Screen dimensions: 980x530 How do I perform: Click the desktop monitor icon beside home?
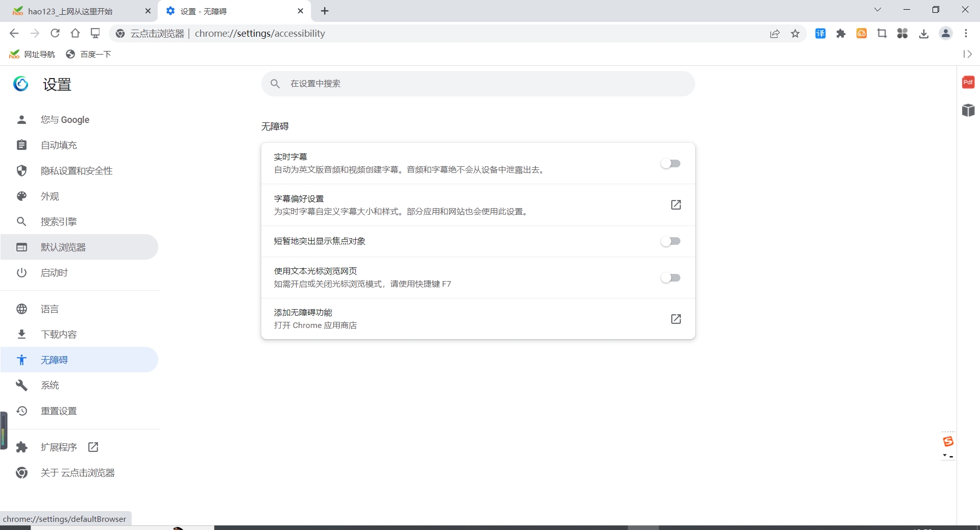click(95, 33)
